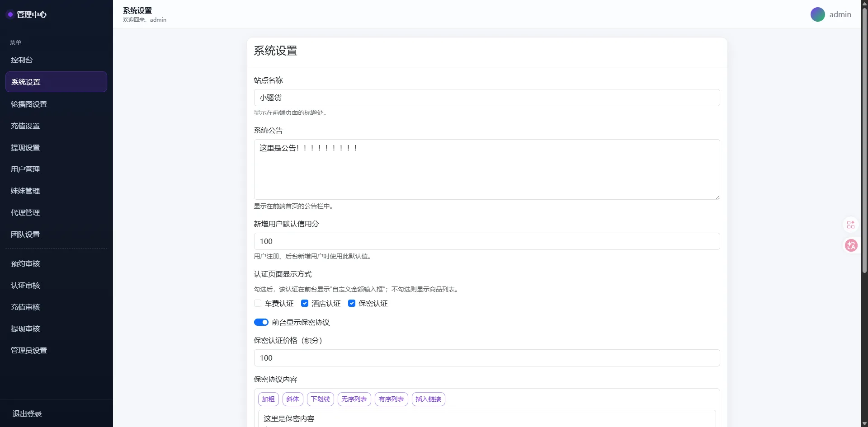Open 控制台 in the sidebar menu
868x427 pixels.
click(x=22, y=60)
